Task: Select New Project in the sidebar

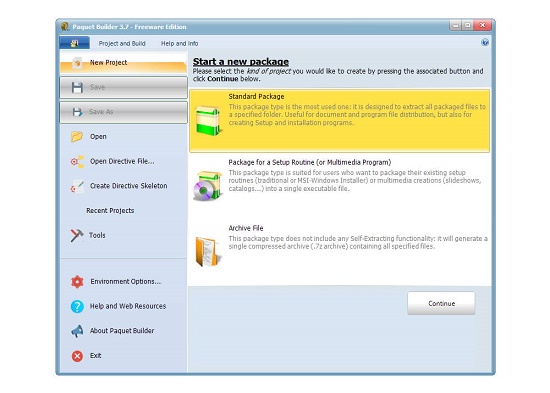Action: (123, 62)
